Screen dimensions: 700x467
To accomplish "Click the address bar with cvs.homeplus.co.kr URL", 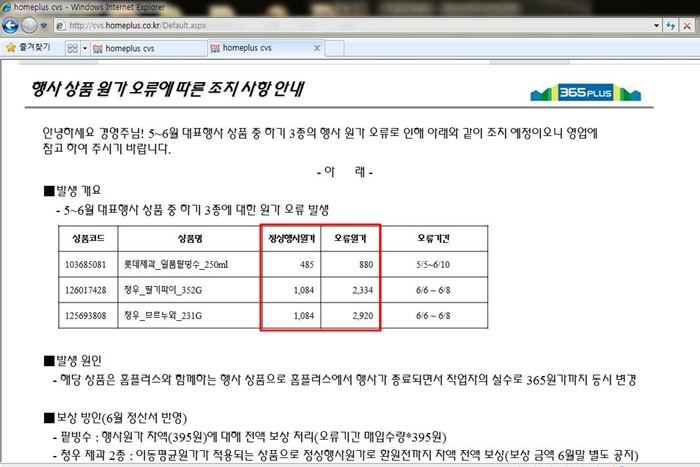I will (357, 25).
